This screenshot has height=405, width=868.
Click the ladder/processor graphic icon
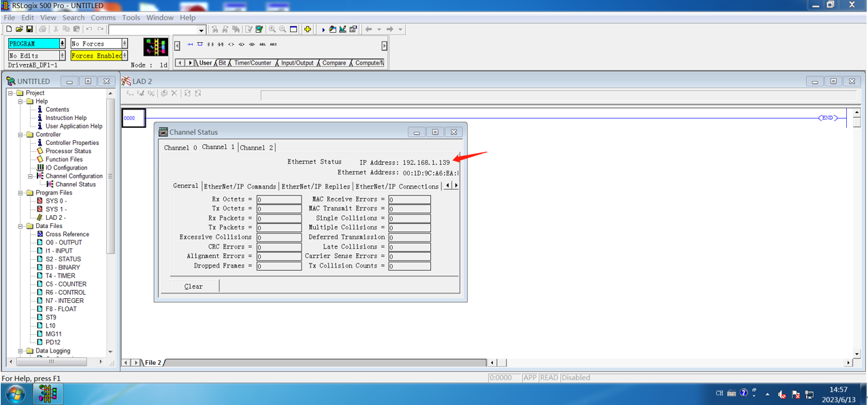[x=156, y=47]
